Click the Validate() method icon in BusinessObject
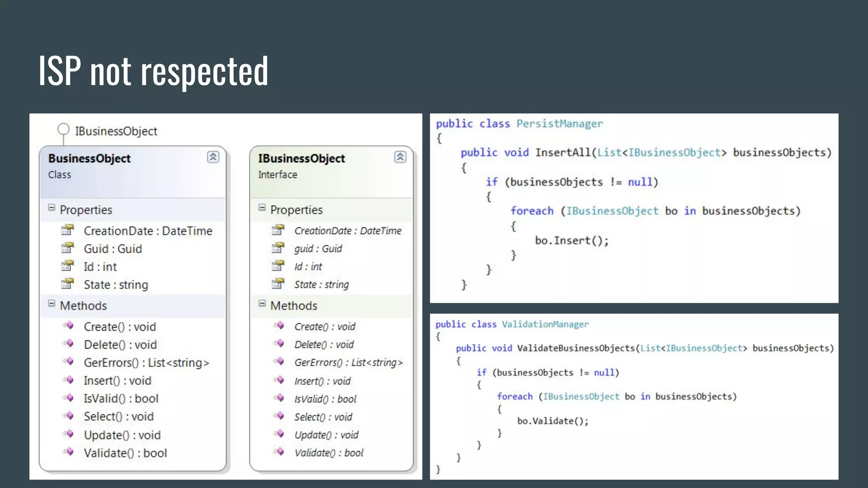Image resolution: width=868 pixels, height=488 pixels. click(x=69, y=452)
